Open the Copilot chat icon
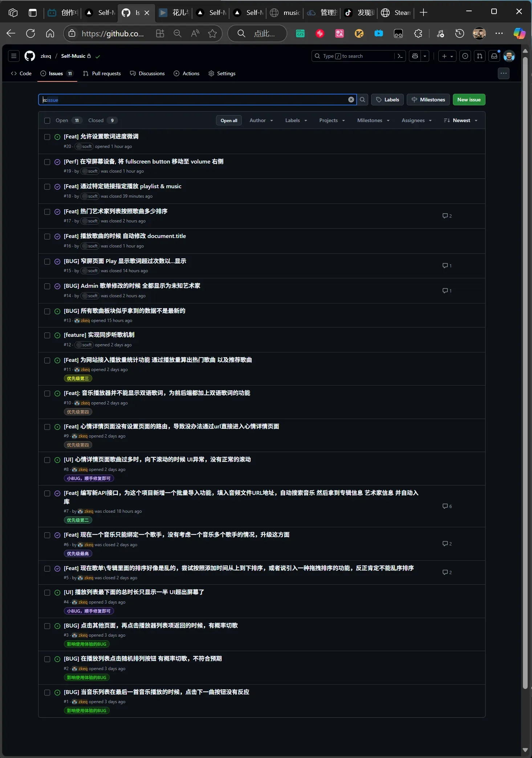The image size is (532, 758). click(x=415, y=56)
